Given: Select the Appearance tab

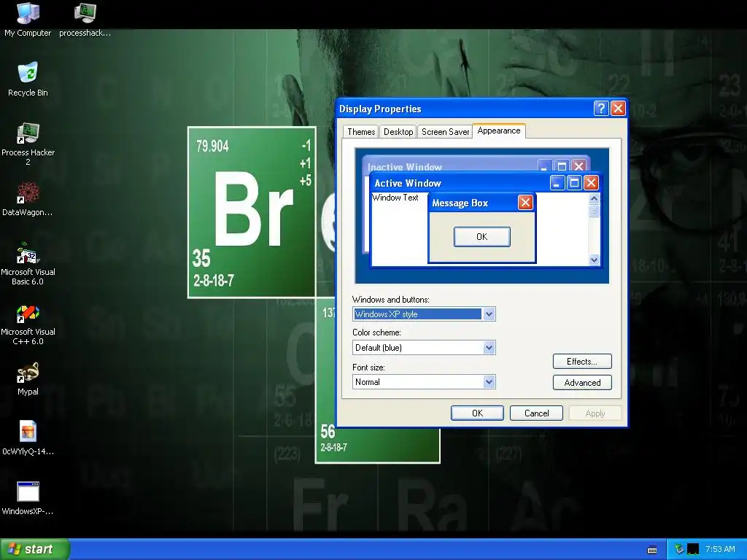Looking at the screenshot, I should click(499, 131).
